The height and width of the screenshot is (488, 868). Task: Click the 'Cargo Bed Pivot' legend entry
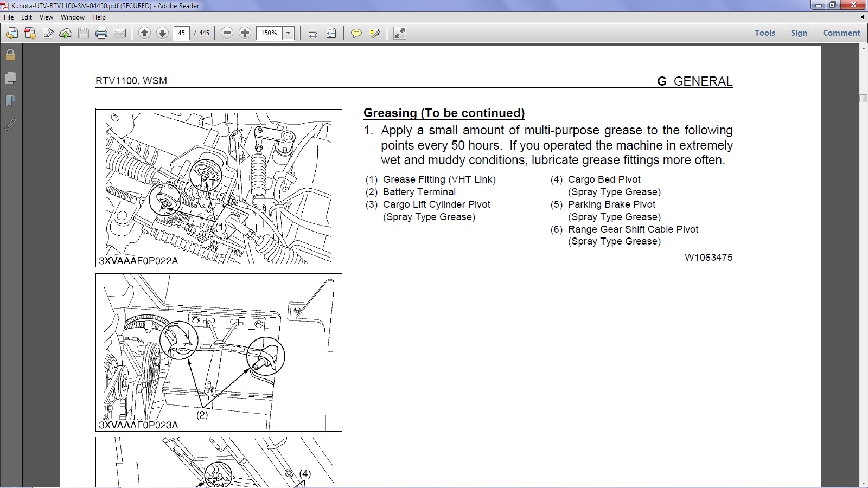(604, 179)
